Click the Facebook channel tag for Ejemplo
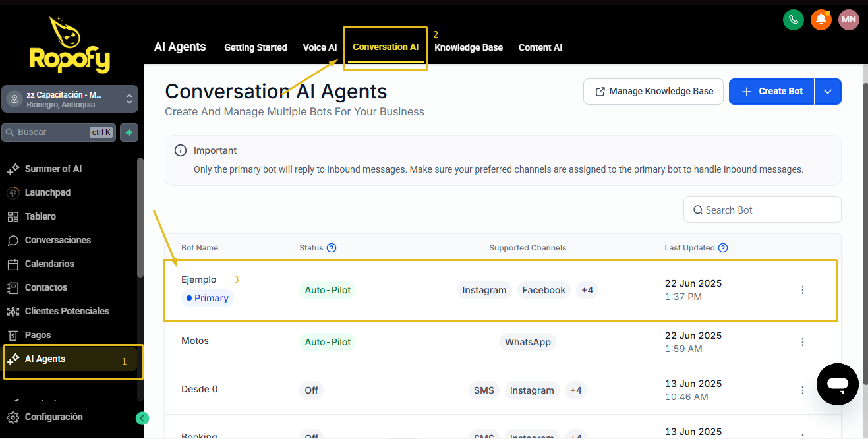Viewport: 868px width, 439px height. [544, 290]
